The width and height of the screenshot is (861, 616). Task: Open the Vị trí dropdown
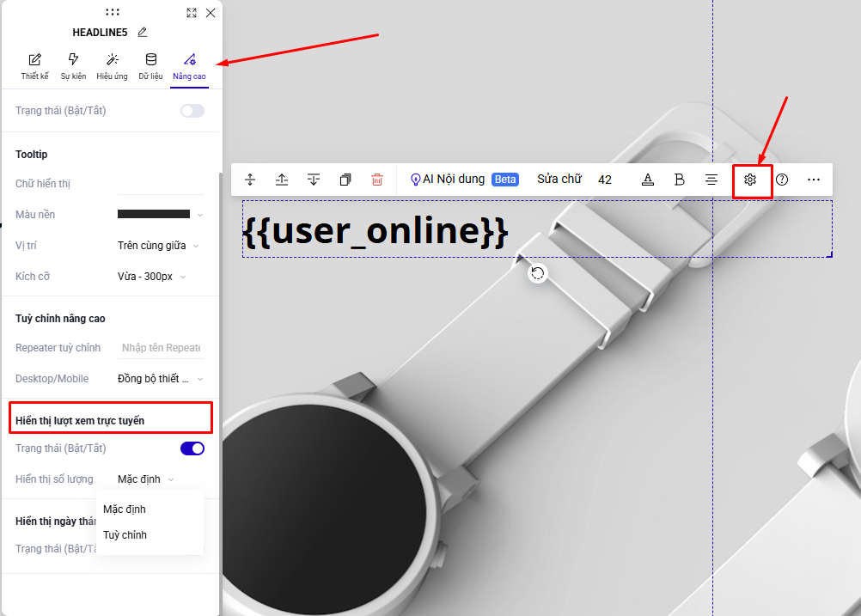click(158, 246)
